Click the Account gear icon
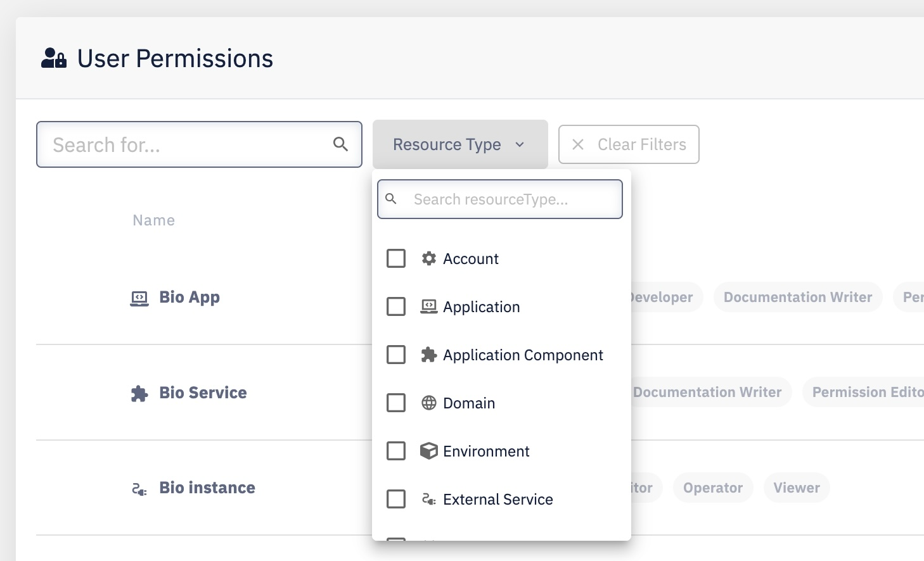Viewport: 924px width, 561px height. coord(429,258)
